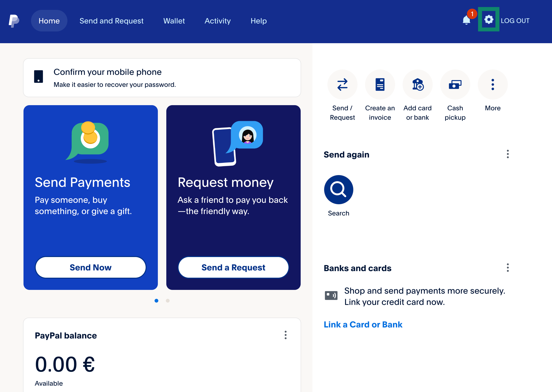Open the Send again options menu
The width and height of the screenshot is (552, 392).
tap(508, 154)
